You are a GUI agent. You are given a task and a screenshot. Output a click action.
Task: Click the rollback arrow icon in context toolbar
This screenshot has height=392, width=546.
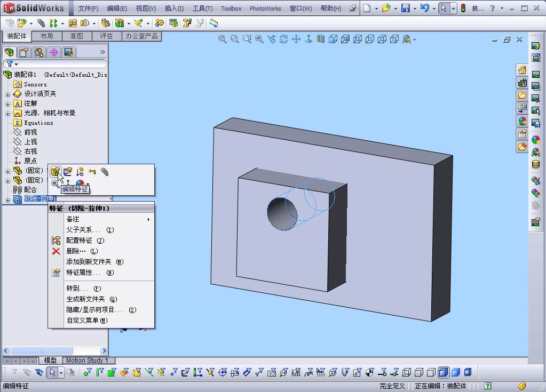click(x=92, y=172)
